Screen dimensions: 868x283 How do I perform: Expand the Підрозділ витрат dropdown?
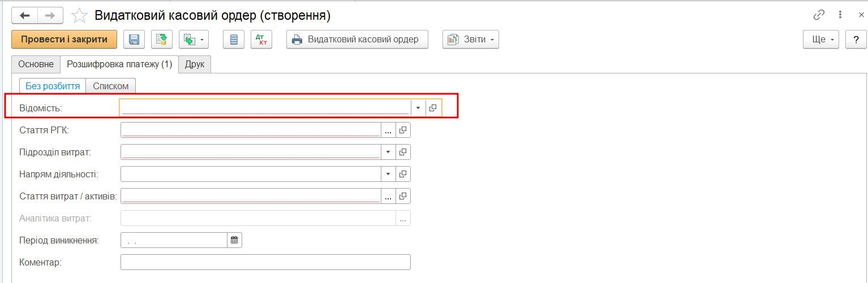click(x=388, y=152)
